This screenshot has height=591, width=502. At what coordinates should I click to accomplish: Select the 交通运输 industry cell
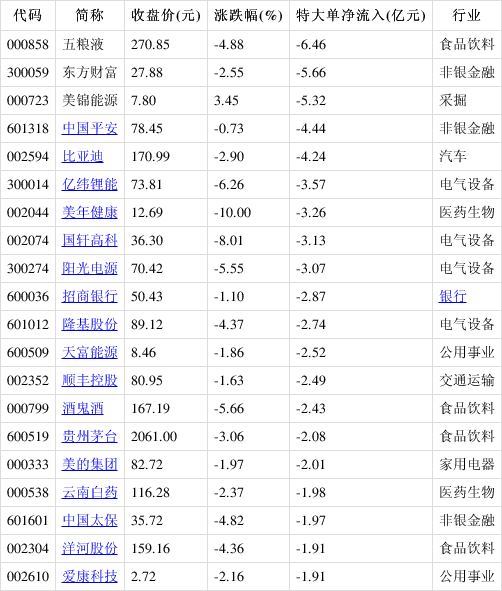pyautogui.click(x=467, y=380)
